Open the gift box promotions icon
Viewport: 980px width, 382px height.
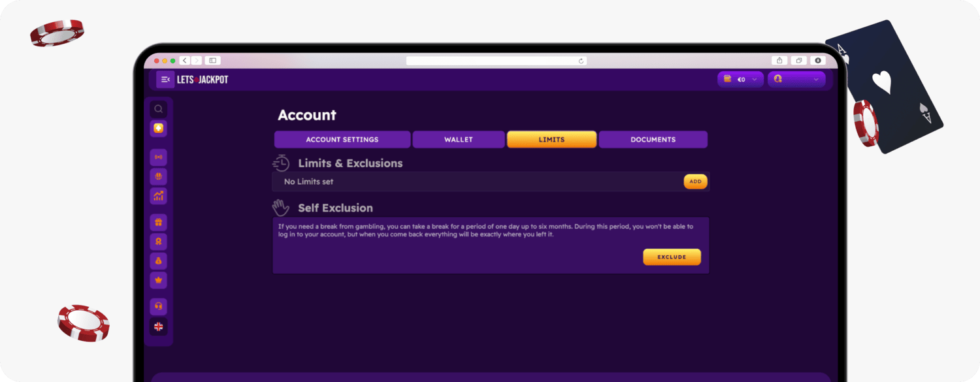(158, 223)
